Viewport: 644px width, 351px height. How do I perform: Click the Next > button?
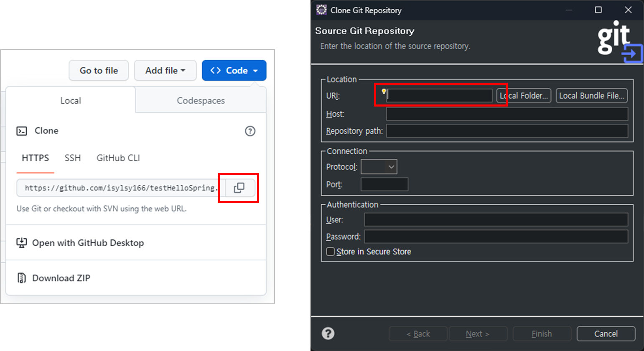coord(478,334)
